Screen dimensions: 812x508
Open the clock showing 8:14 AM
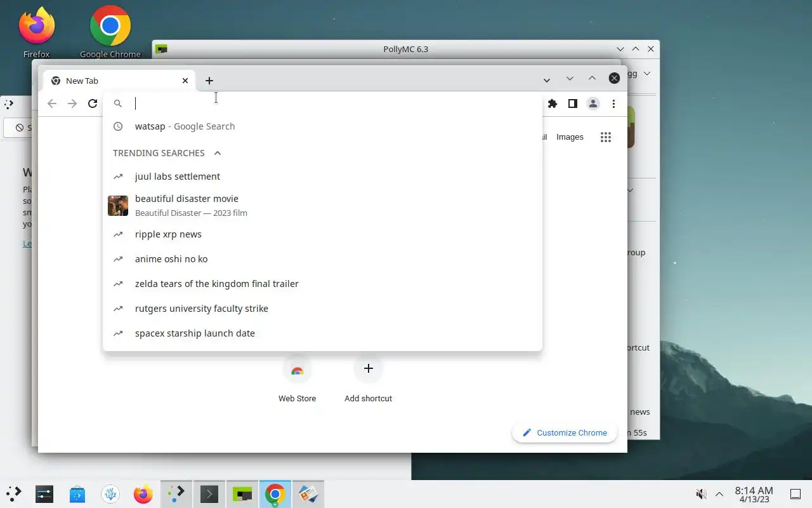(754, 494)
